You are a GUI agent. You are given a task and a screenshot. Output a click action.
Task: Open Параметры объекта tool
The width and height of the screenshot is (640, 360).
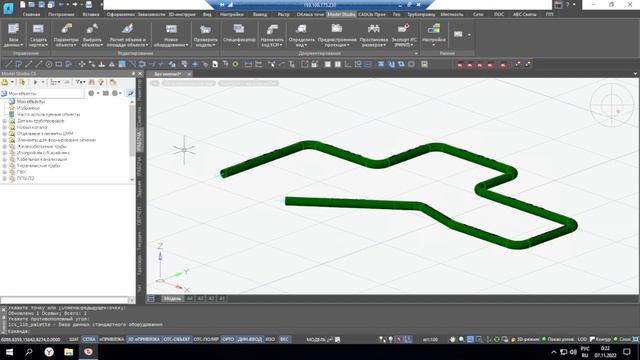[66, 35]
